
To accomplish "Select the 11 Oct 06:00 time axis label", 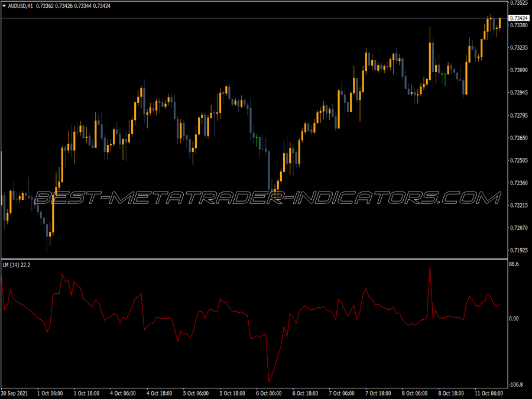I will coord(489,393).
